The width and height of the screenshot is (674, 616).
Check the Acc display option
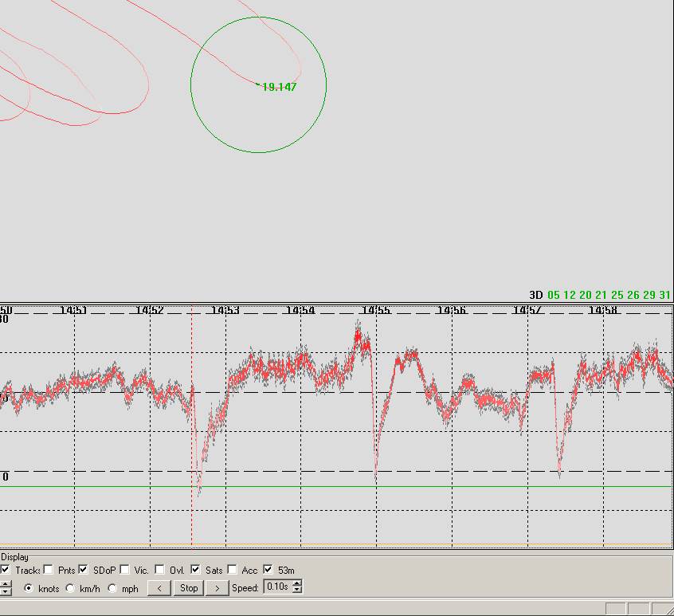click(232, 570)
